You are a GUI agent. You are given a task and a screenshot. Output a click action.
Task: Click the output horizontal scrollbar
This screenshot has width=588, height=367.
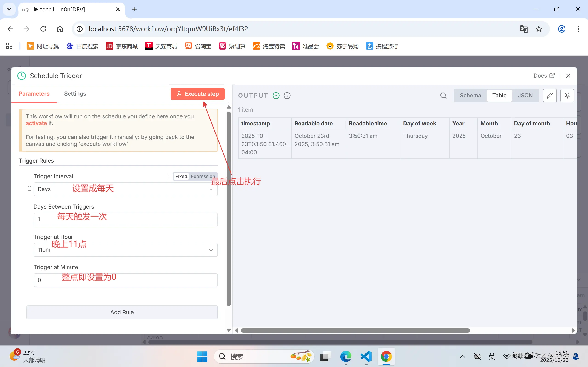pyautogui.click(x=355, y=330)
